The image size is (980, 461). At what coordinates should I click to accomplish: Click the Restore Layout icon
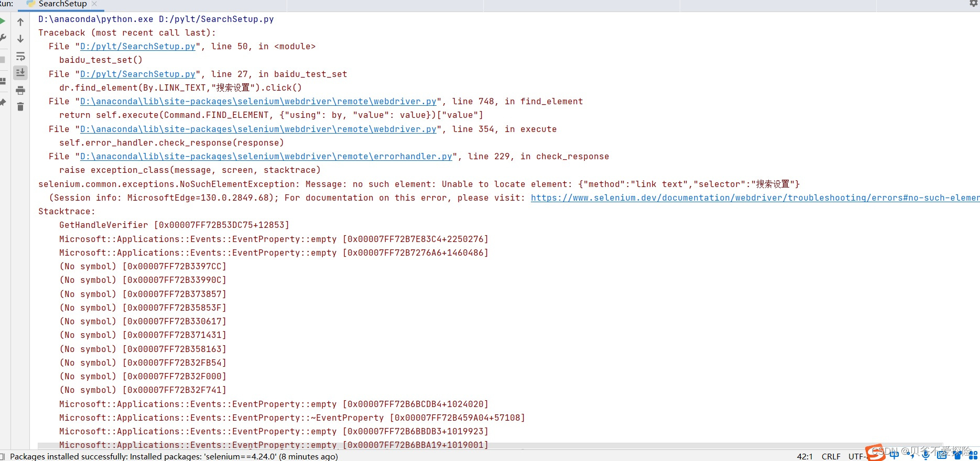pos(3,81)
